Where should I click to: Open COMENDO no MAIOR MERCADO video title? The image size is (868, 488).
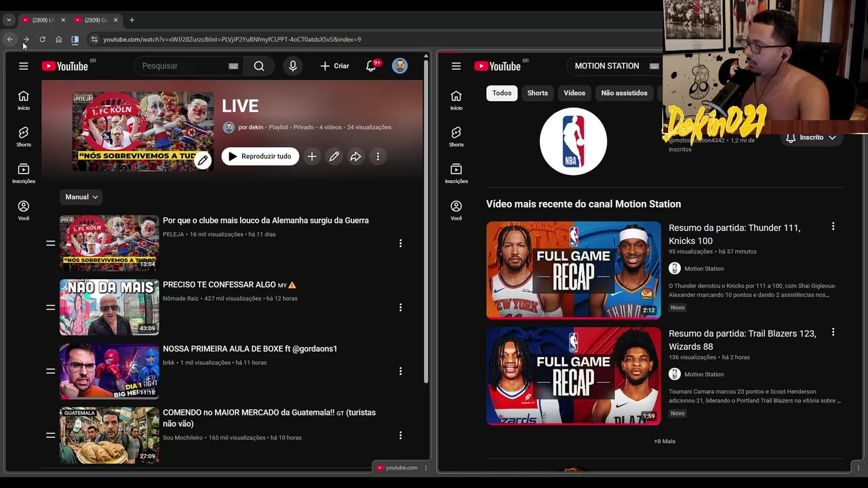click(269, 418)
